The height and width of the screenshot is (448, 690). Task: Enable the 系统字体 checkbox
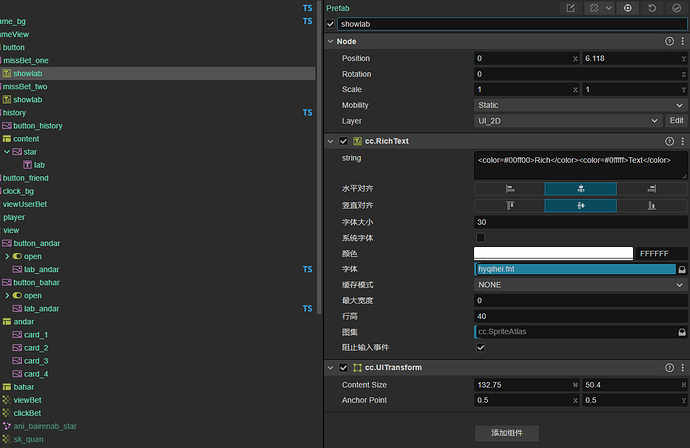coord(481,238)
